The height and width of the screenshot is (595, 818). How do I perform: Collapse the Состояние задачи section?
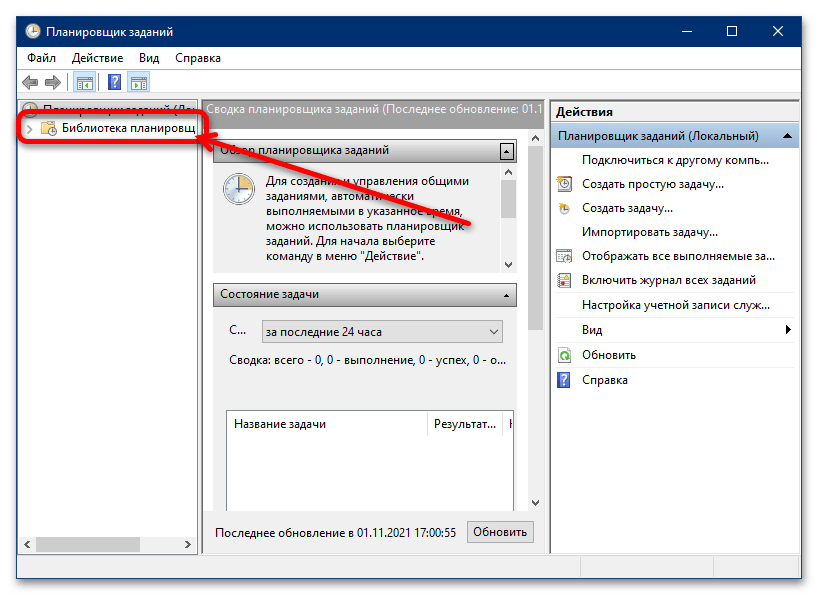tap(507, 295)
